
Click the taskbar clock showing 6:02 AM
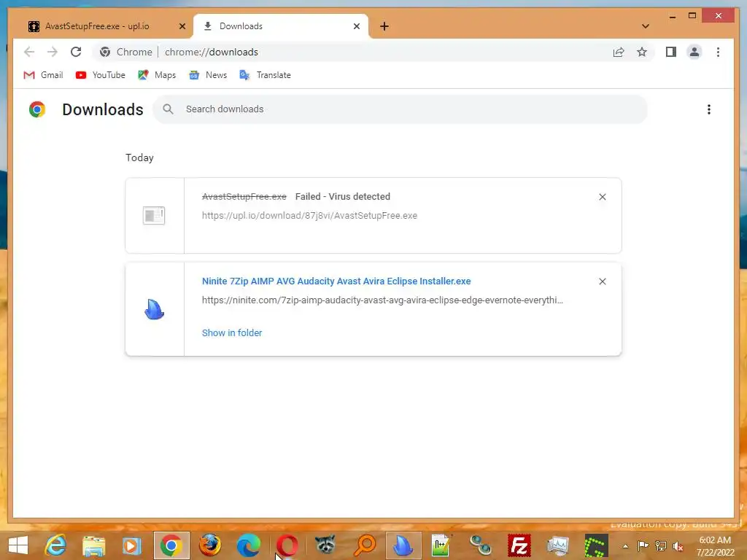(x=715, y=546)
